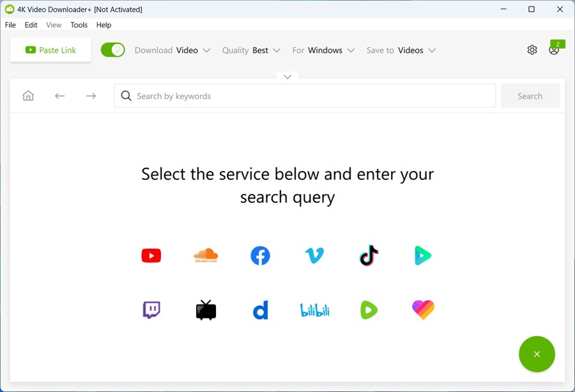
Task: Expand the floating green action button
Action: [537, 354]
